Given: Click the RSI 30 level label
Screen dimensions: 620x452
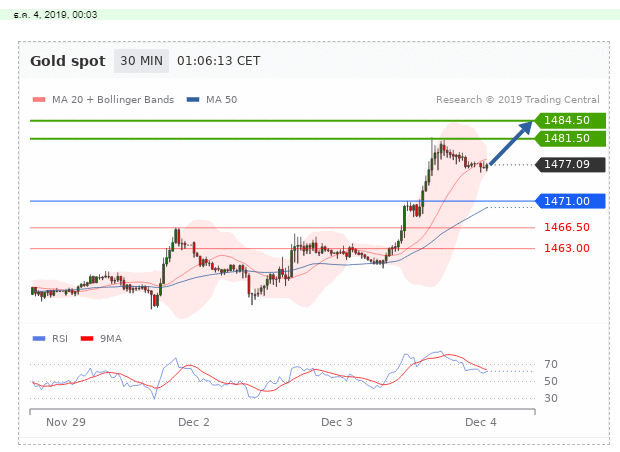Looking at the screenshot, I should [551, 398].
